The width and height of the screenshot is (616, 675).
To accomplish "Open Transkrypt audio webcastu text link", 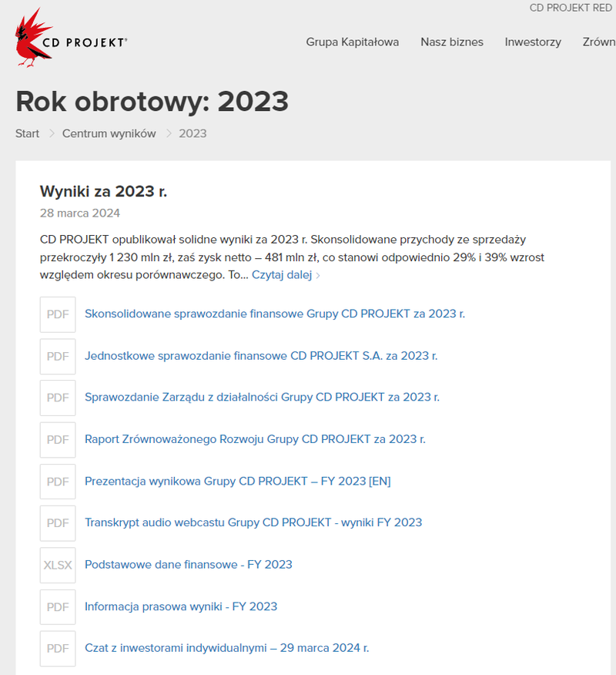I will pyautogui.click(x=253, y=522).
